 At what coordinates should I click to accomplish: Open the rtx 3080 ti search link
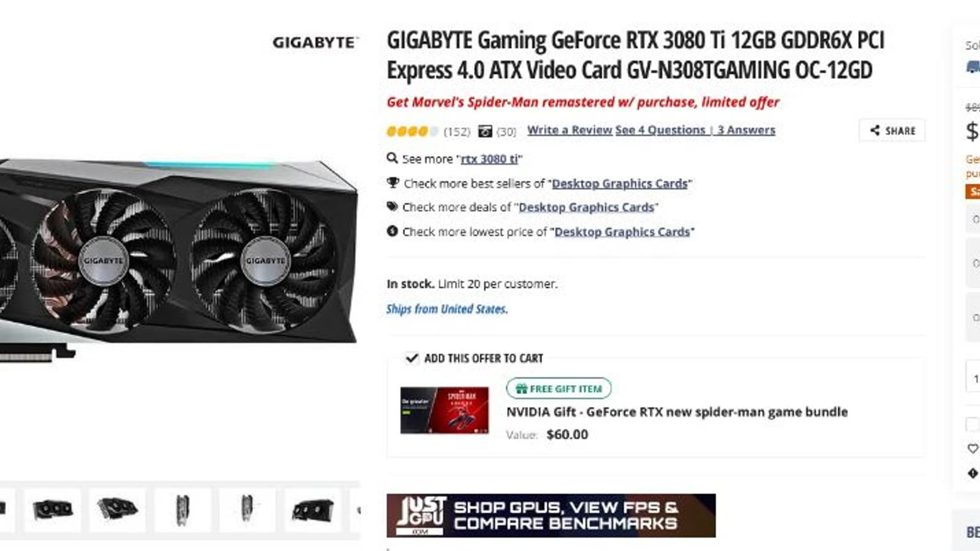pos(489,159)
